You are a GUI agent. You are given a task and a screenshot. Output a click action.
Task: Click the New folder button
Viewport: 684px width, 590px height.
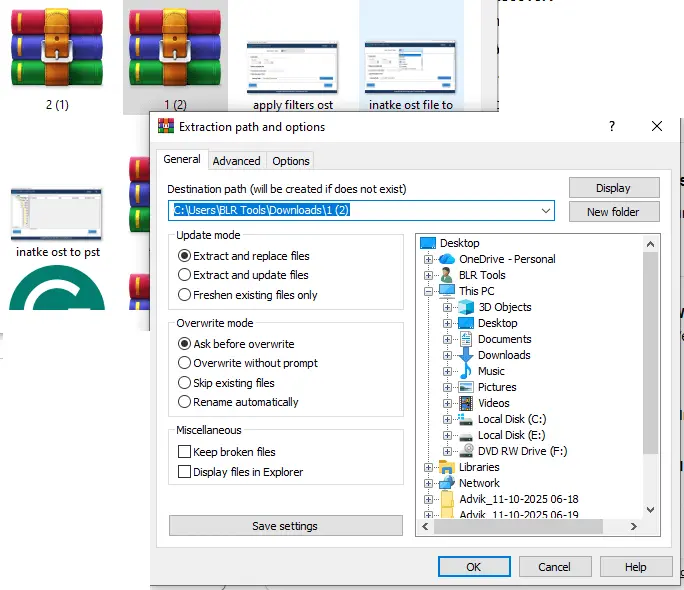(614, 211)
